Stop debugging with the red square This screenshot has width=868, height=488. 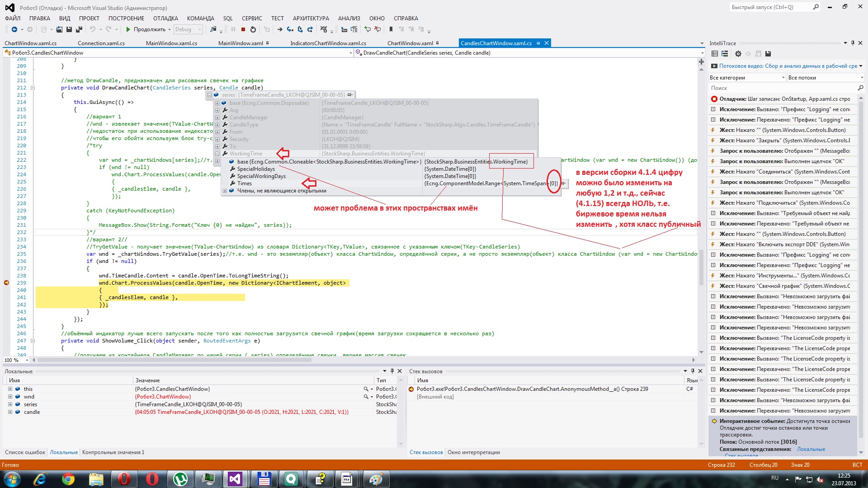coord(243,29)
